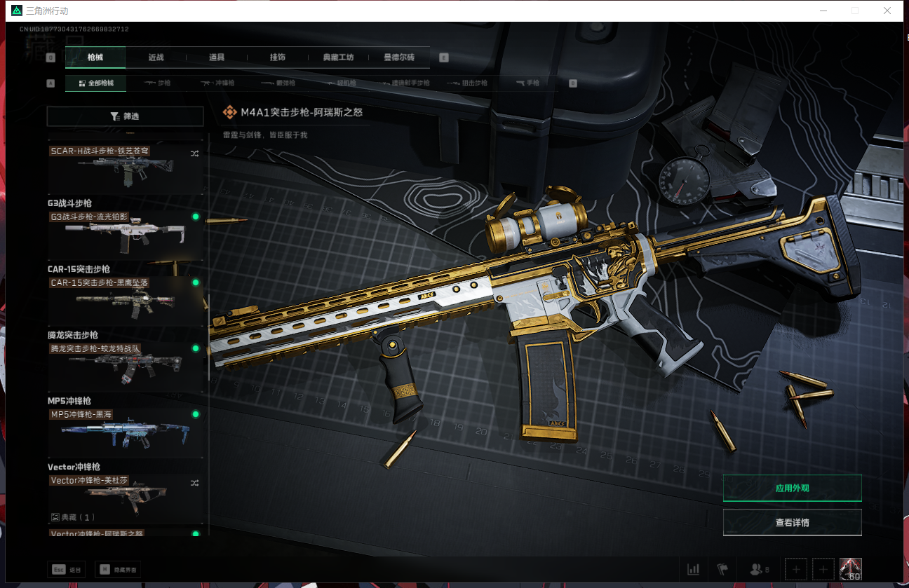Open the player avatar level 60

(850, 569)
